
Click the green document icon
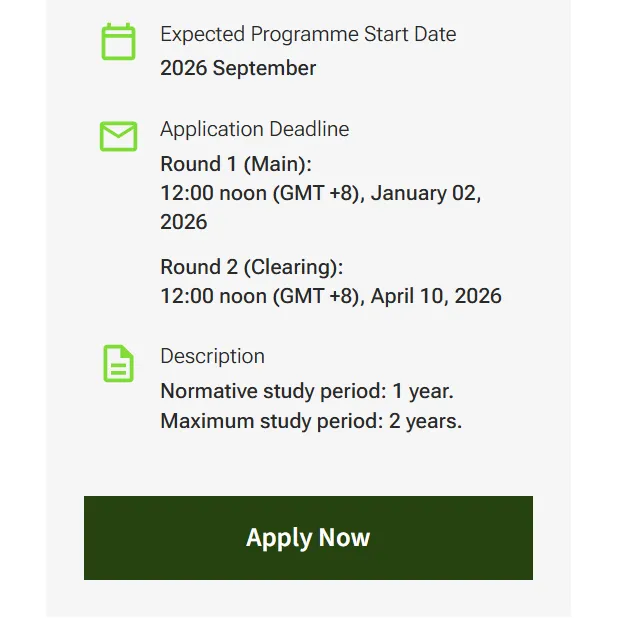pyautogui.click(x=118, y=363)
